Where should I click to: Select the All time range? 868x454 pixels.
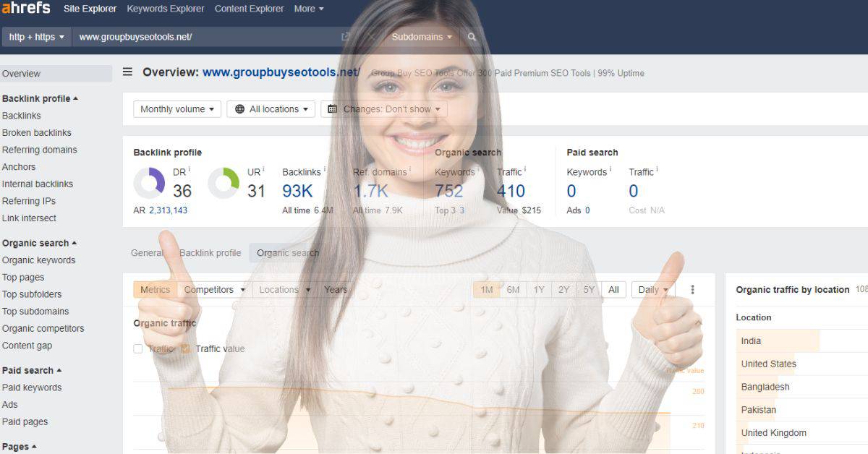[613, 289]
